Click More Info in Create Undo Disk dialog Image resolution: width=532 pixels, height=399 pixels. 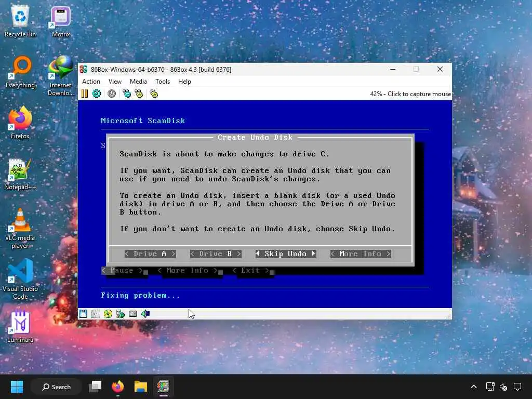click(x=361, y=254)
